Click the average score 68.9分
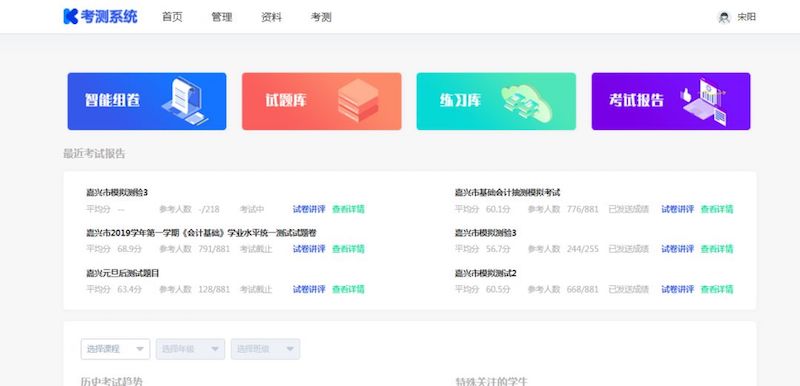This screenshot has height=386, width=800. coord(130,249)
